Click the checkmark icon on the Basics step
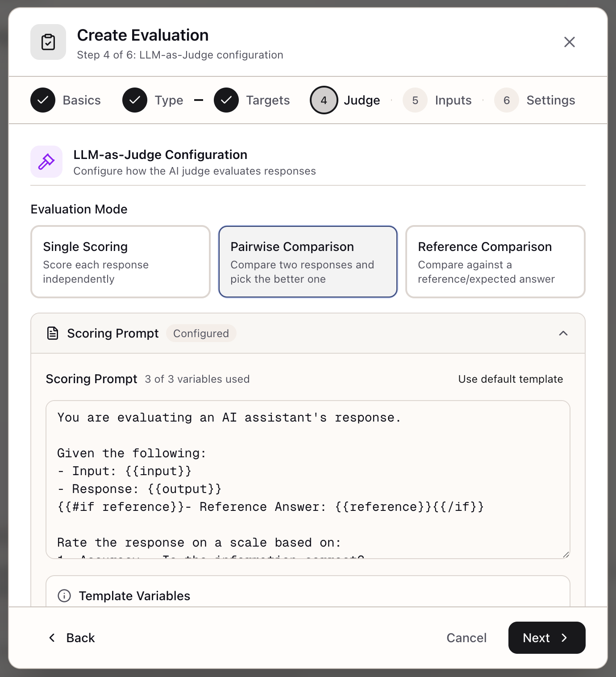616x677 pixels. point(42,100)
